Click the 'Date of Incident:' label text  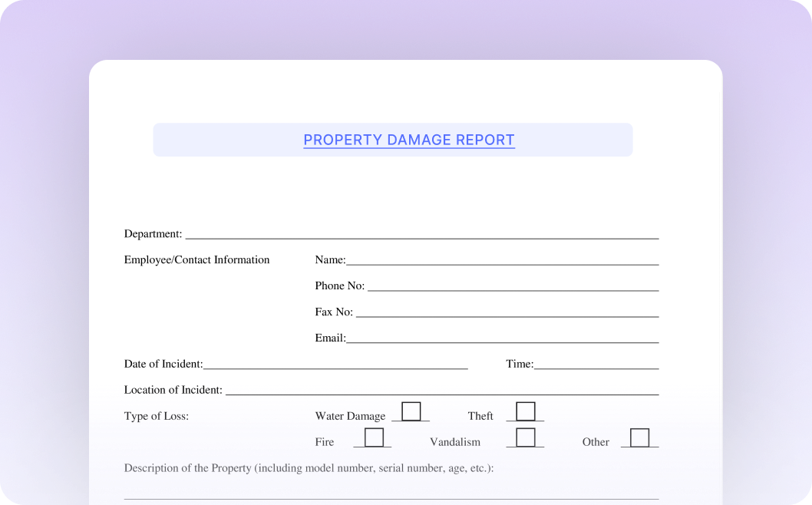(163, 365)
